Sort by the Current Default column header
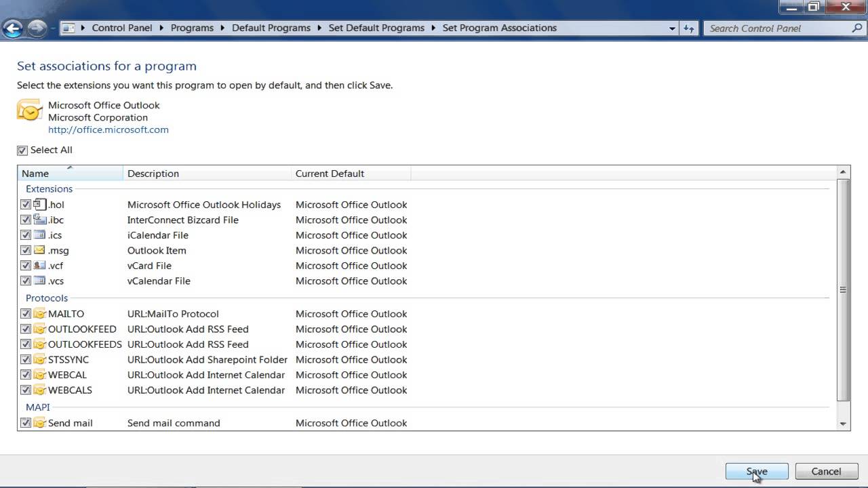Viewport: 868px width, 488px height. (351, 174)
